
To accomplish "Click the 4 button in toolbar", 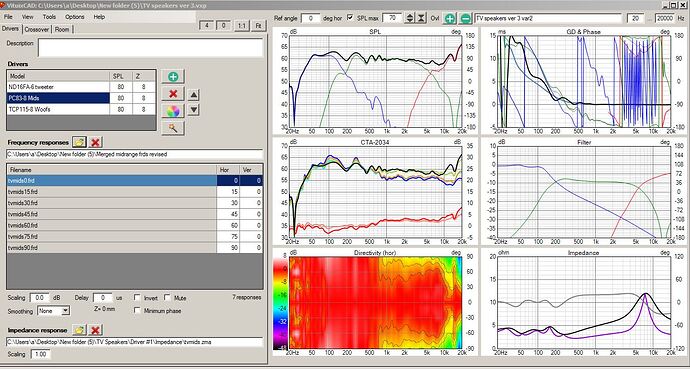I will tap(206, 26).
